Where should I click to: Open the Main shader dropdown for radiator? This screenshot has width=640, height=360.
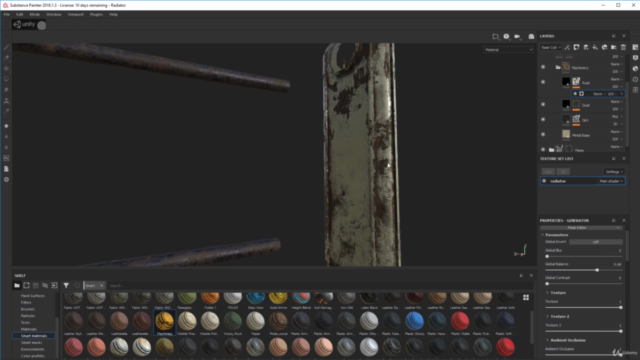click(x=611, y=181)
